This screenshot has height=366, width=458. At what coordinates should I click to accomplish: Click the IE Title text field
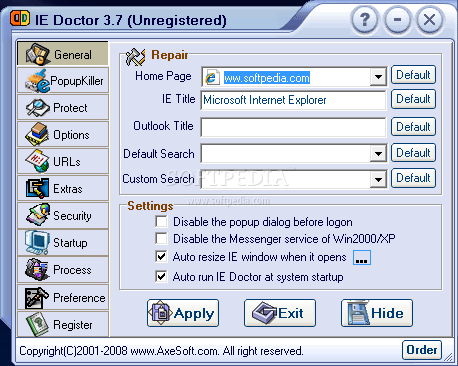pos(293,100)
